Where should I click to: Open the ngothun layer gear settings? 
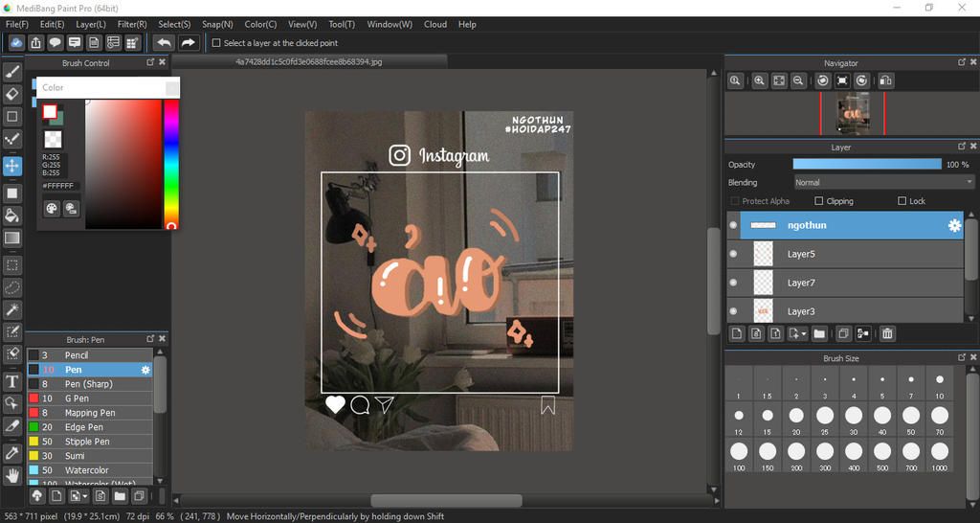[954, 226]
